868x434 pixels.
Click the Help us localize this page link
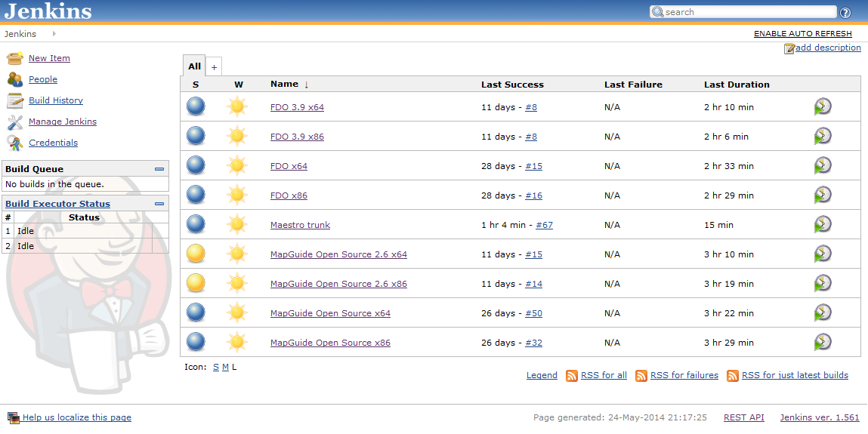tap(77, 417)
